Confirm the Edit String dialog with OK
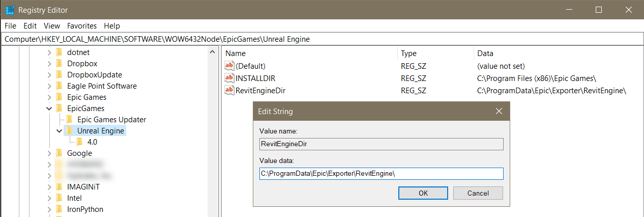Viewport: 644px width, 217px height. coord(423,193)
